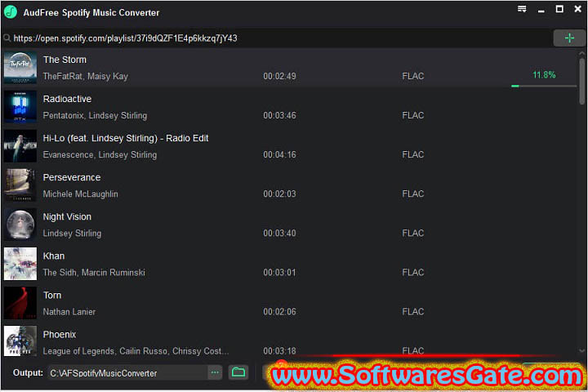This screenshot has height=392, width=588.
Task: Select track title "Radioactive"
Action: click(x=67, y=99)
